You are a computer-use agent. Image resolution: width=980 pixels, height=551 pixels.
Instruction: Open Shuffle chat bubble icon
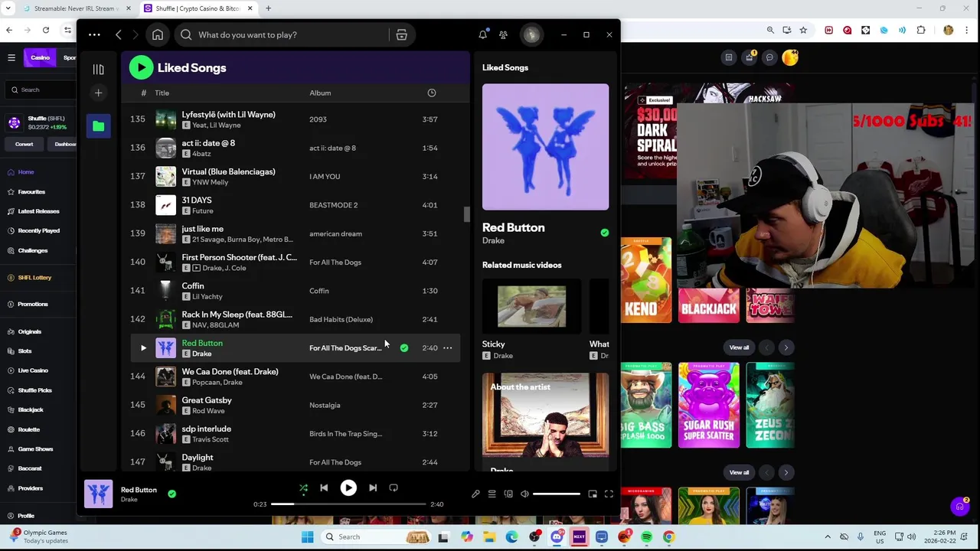[769, 57]
